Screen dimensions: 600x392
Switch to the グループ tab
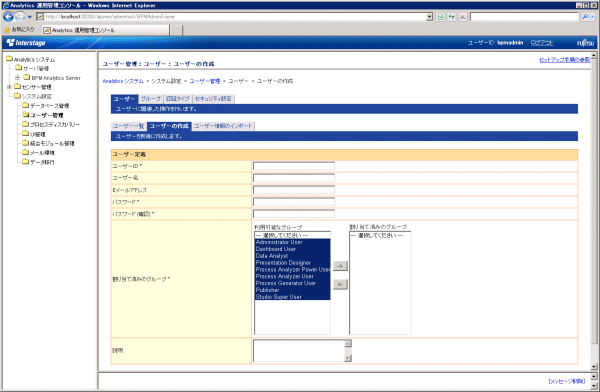(151, 99)
